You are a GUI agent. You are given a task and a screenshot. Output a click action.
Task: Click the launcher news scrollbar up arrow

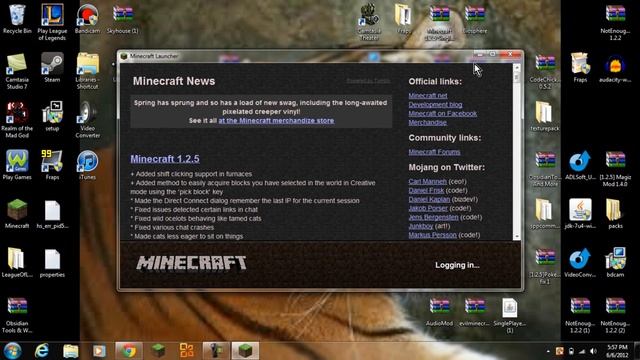[x=517, y=67]
